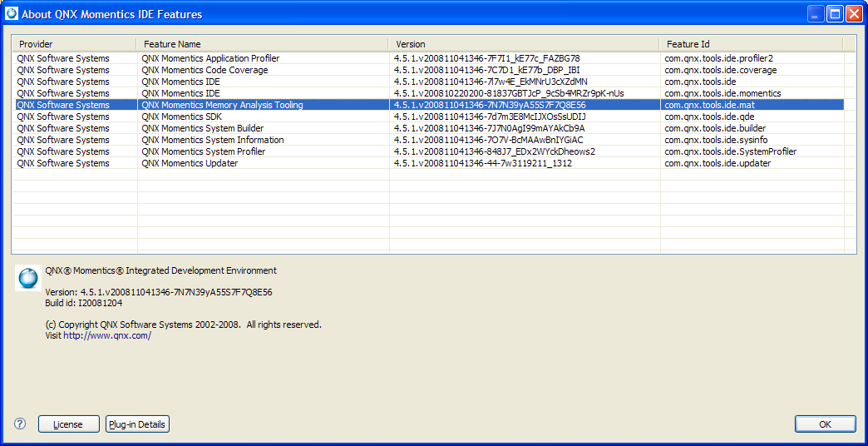Image resolution: width=868 pixels, height=446 pixels.
Task: Open Plug-in Details
Action: pyautogui.click(x=137, y=424)
